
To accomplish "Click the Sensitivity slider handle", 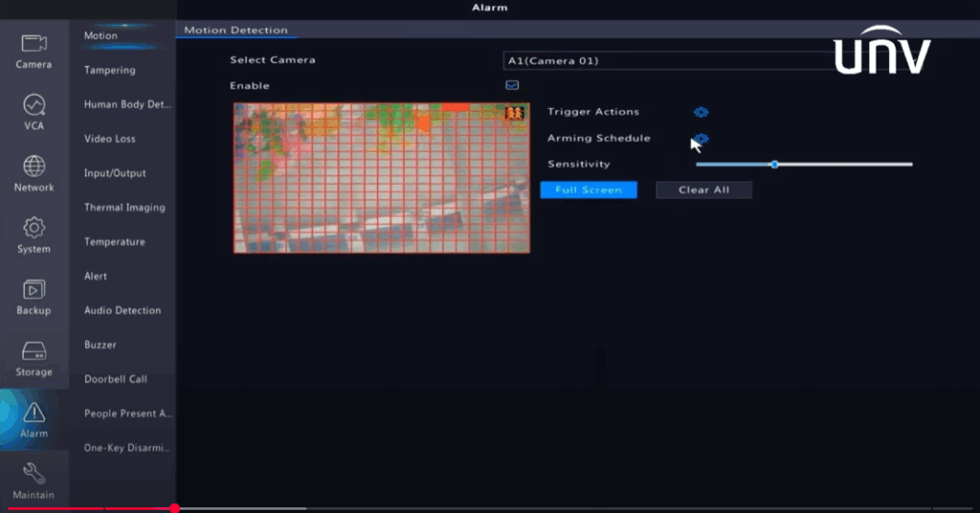I will (774, 164).
